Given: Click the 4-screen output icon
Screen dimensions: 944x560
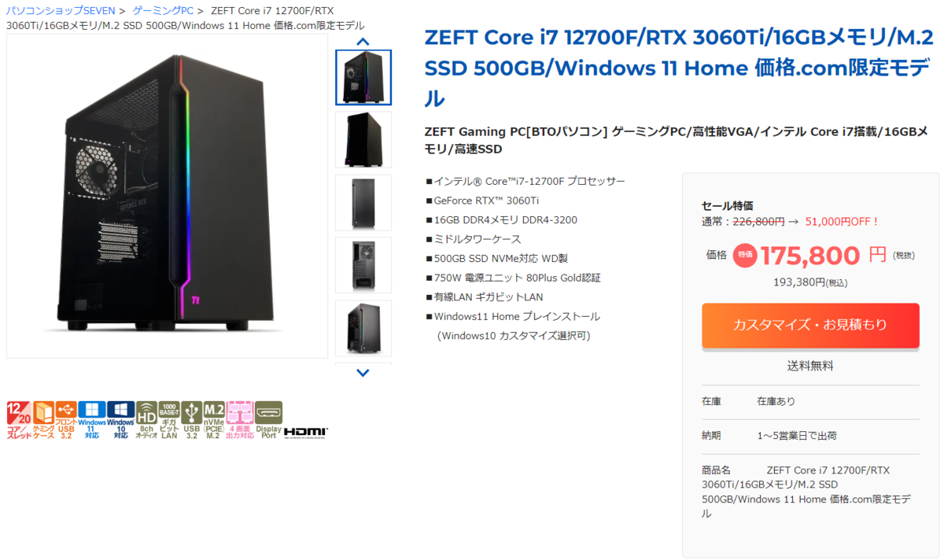Looking at the screenshot, I should 240,420.
